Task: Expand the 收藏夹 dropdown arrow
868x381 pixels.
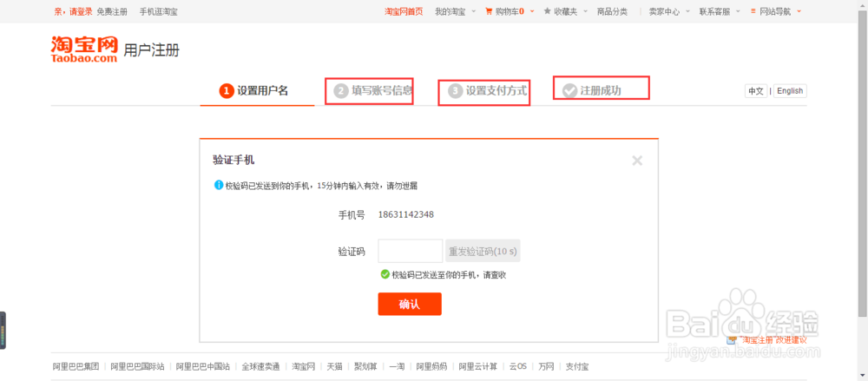Action: pos(588,11)
